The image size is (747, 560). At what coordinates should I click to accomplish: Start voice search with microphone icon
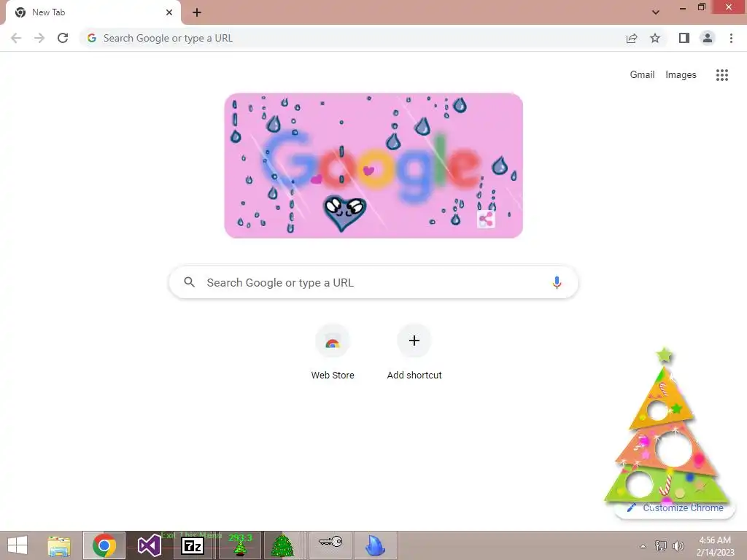pyautogui.click(x=557, y=282)
